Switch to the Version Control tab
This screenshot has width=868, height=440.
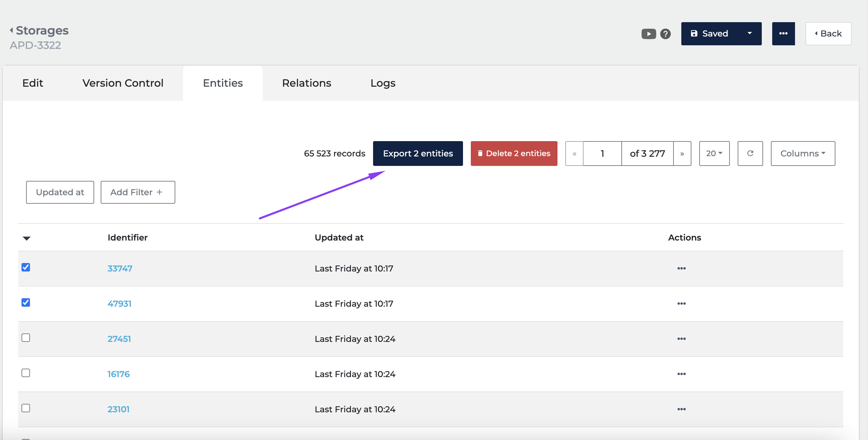(x=123, y=83)
